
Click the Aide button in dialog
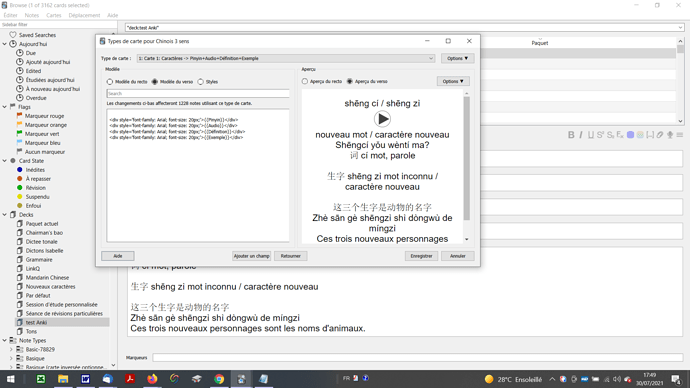[x=118, y=256]
